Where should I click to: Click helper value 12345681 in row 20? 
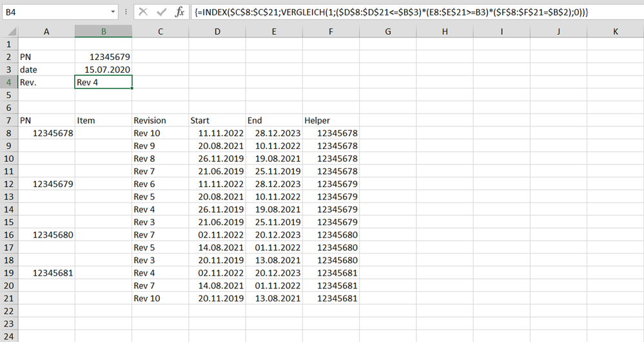tap(331, 286)
